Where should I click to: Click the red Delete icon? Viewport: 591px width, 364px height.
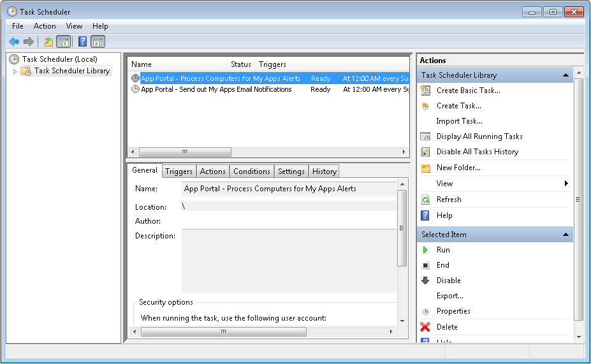click(x=425, y=327)
